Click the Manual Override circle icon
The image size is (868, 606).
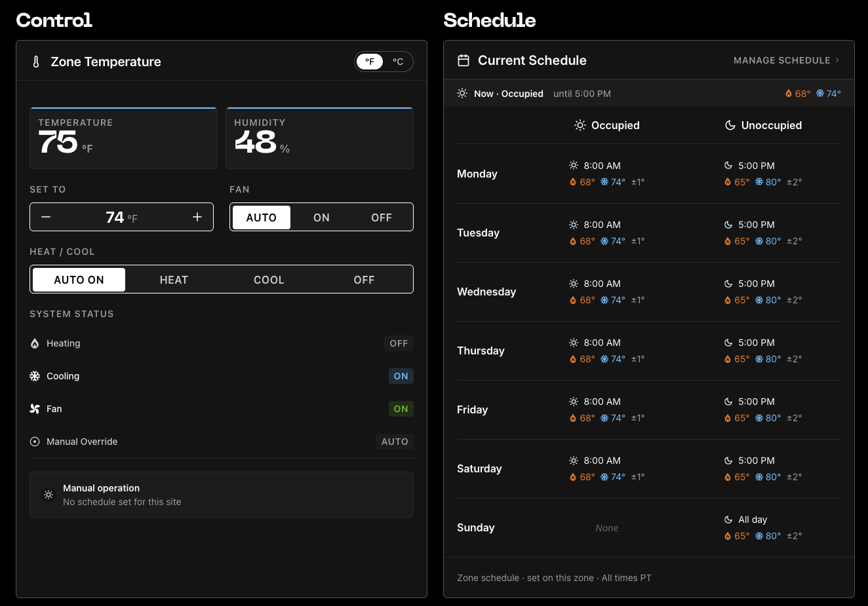35,442
